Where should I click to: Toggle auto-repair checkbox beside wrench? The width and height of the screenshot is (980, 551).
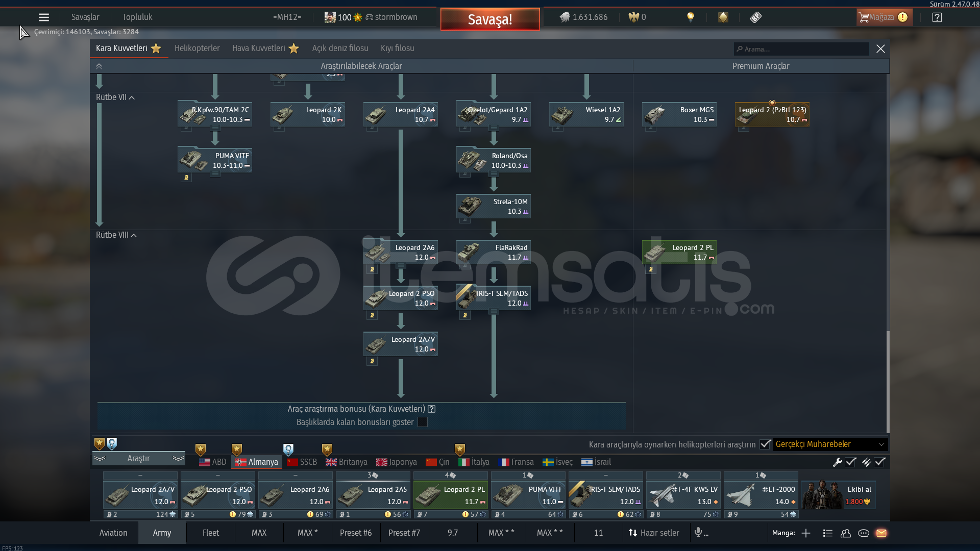(x=850, y=462)
